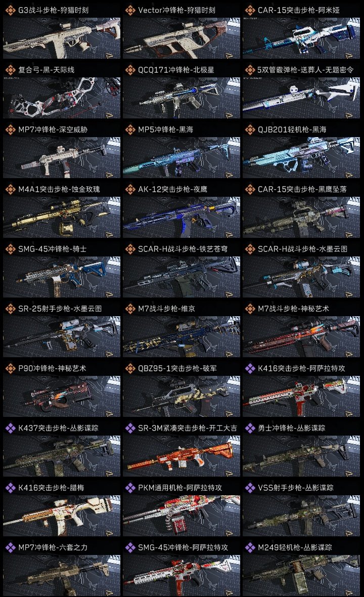Viewport: 364px width, 597px height.
Task: Click purple rarity icon beside SR-3M紧凑突击步枪-开工大吉
Action: [130, 428]
